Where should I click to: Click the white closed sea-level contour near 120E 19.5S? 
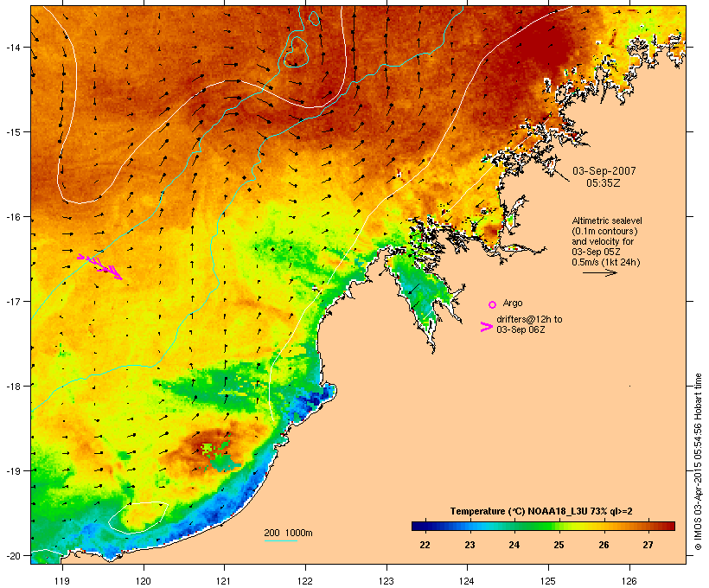coord(138,518)
